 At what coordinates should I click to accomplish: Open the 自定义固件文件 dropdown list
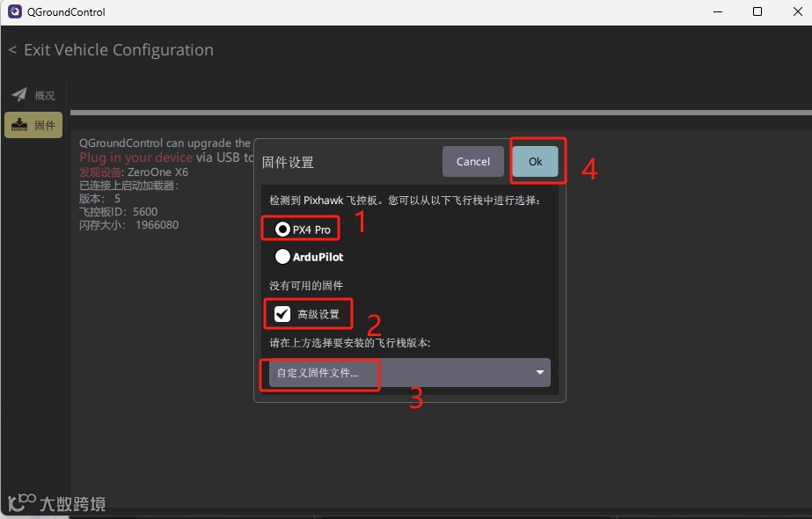coord(410,372)
